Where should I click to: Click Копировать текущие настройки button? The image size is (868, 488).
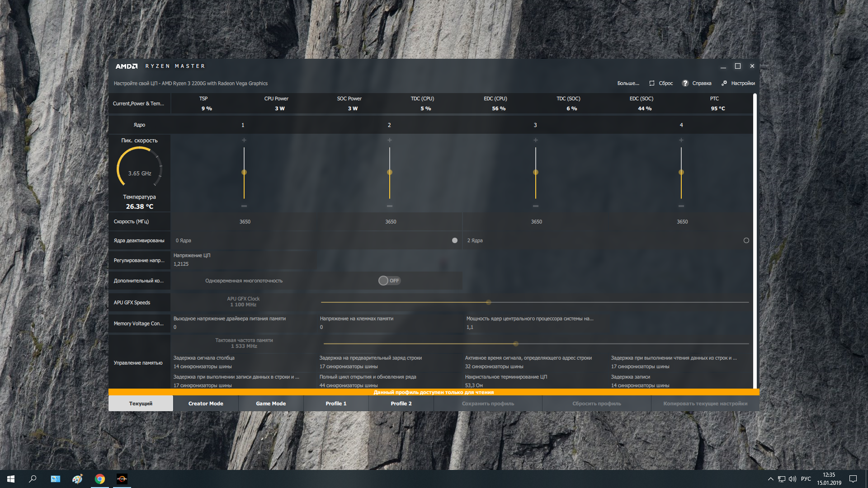pyautogui.click(x=705, y=404)
